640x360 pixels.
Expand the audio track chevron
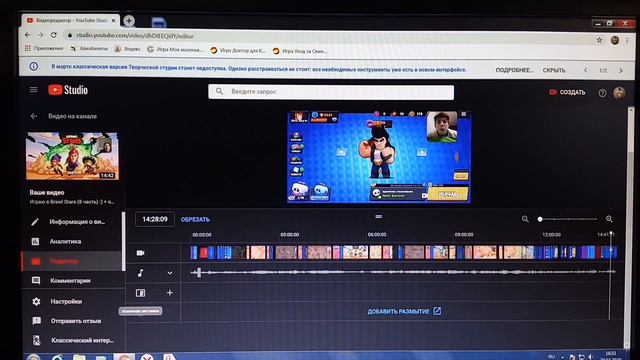[x=170, y=273]
